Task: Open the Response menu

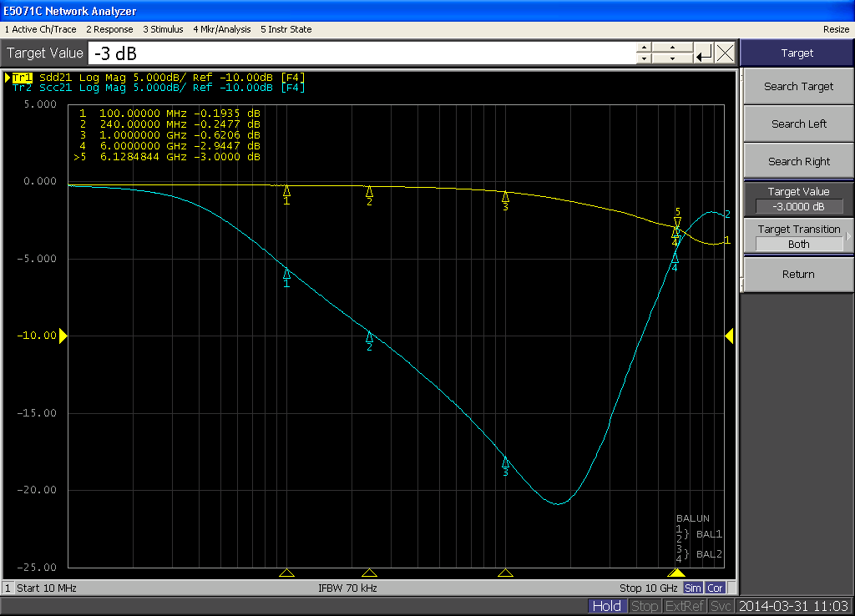Action: [109, 29]
